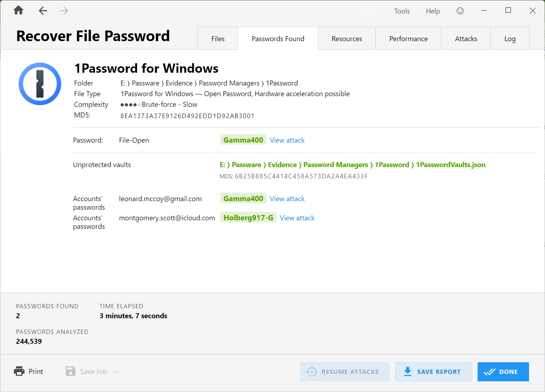This screenshot has width=545, height=392.
Task: Click the 1Password application logo
Action: point(40,84)
